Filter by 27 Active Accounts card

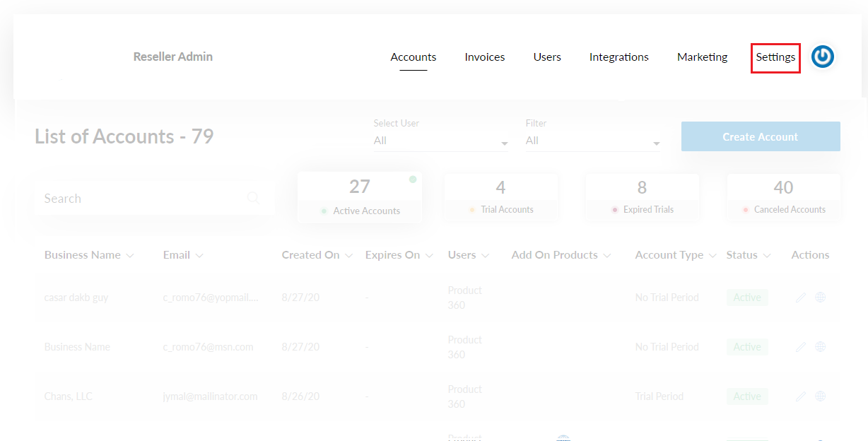[360, 197]
